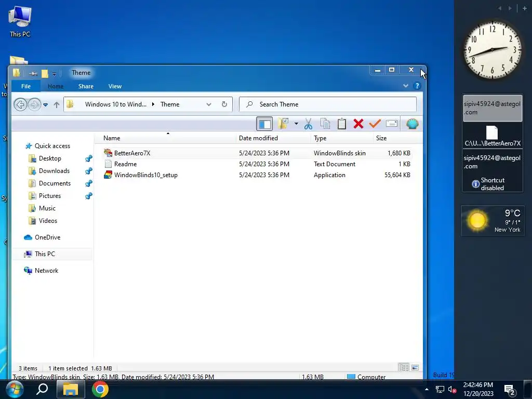Open Google Chrome from the taskbar
This screenshot has width=532, height=399.
pos(100,389)
